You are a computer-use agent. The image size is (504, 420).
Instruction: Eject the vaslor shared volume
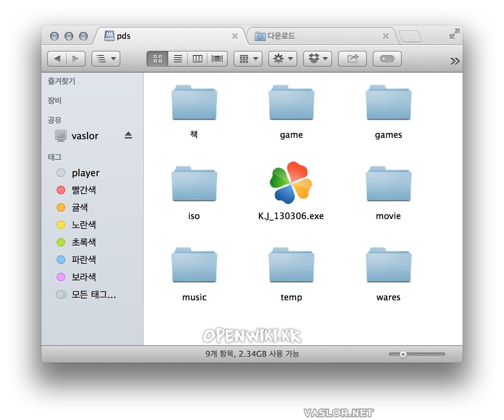click(128, 135)
